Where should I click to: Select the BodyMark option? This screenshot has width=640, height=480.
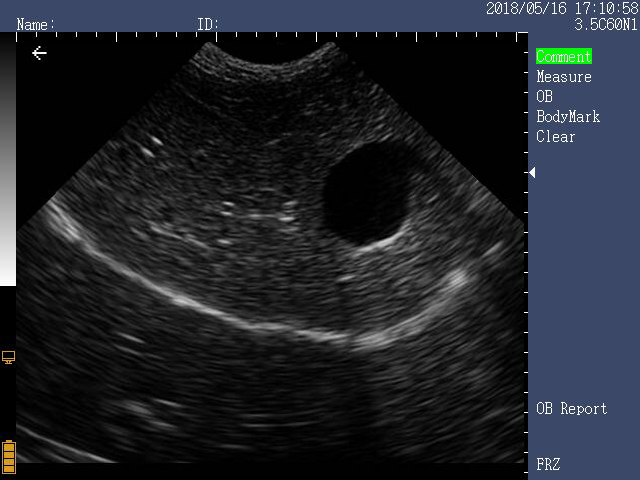click(x=568, y=117)
